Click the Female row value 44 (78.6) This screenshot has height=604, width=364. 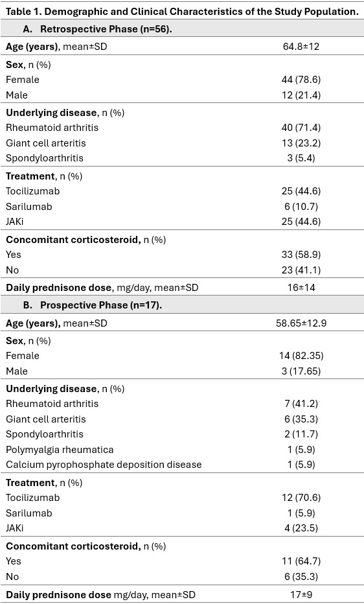(301, 80)
